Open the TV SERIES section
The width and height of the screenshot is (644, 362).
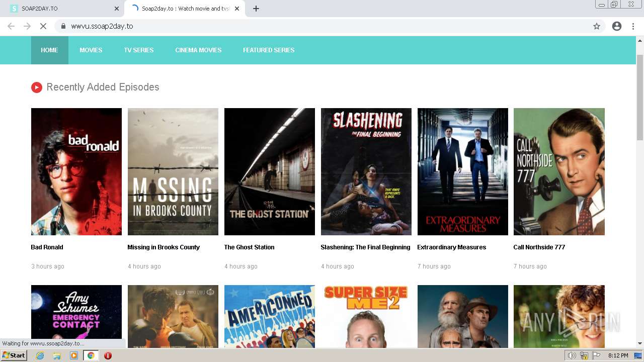coord(139,50)
